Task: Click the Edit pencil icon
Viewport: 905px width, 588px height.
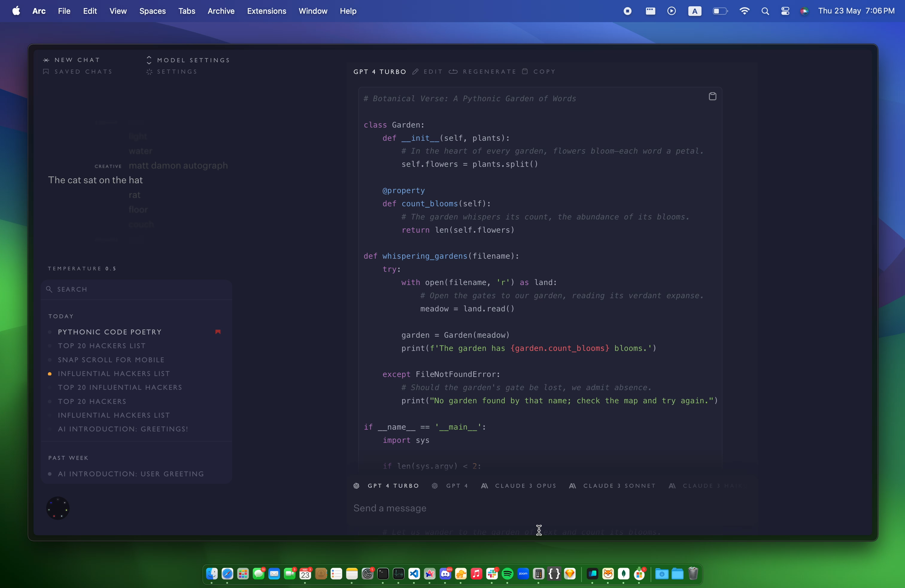Action: click(x=416, y=72)
